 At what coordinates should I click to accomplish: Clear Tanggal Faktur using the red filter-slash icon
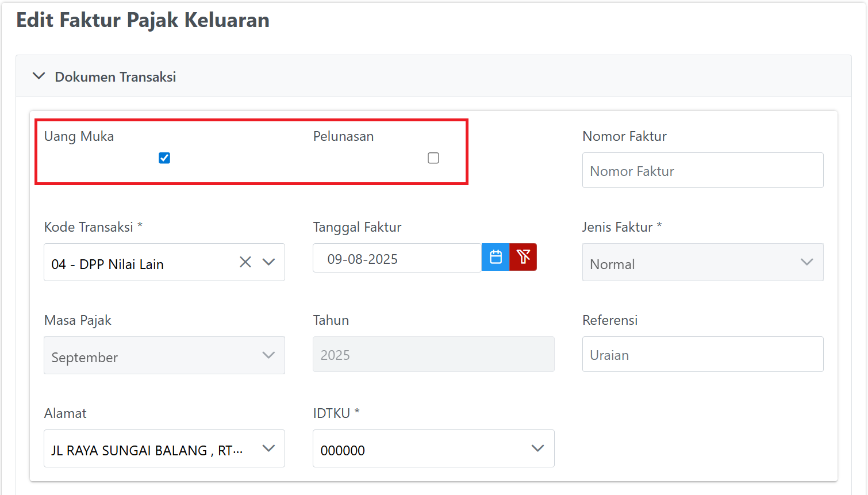(523, 257)
